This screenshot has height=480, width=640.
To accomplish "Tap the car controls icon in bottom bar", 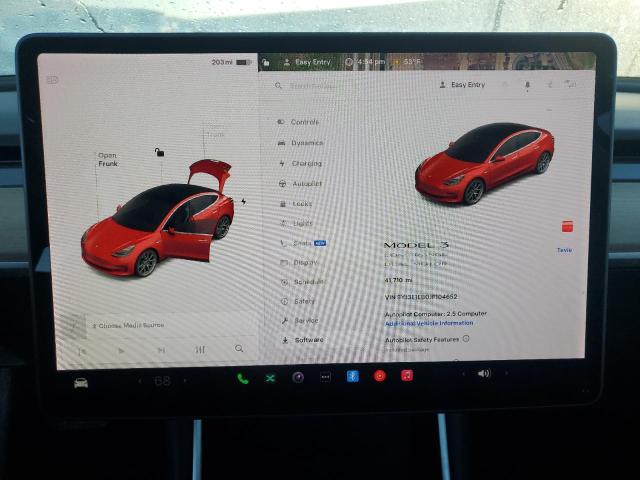I will [x=81, y=383].
